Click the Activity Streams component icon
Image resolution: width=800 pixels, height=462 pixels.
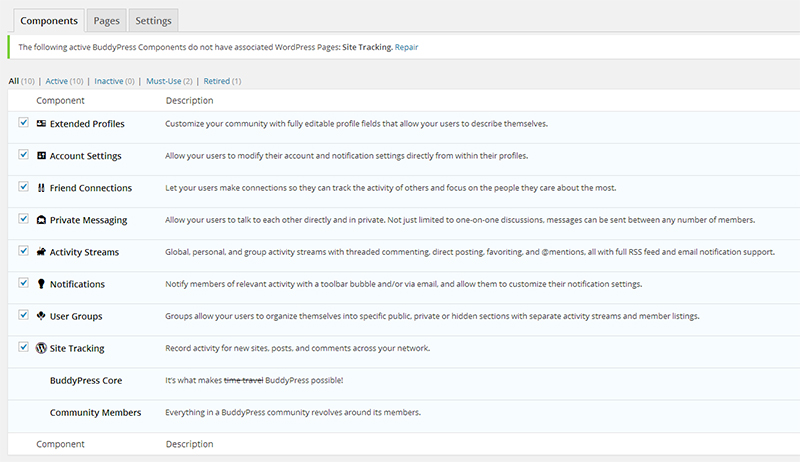coord(41,252)
